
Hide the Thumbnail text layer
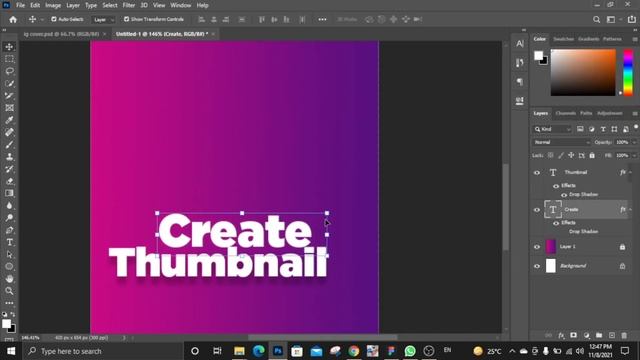pyautogui.click(x=537, y=173)
